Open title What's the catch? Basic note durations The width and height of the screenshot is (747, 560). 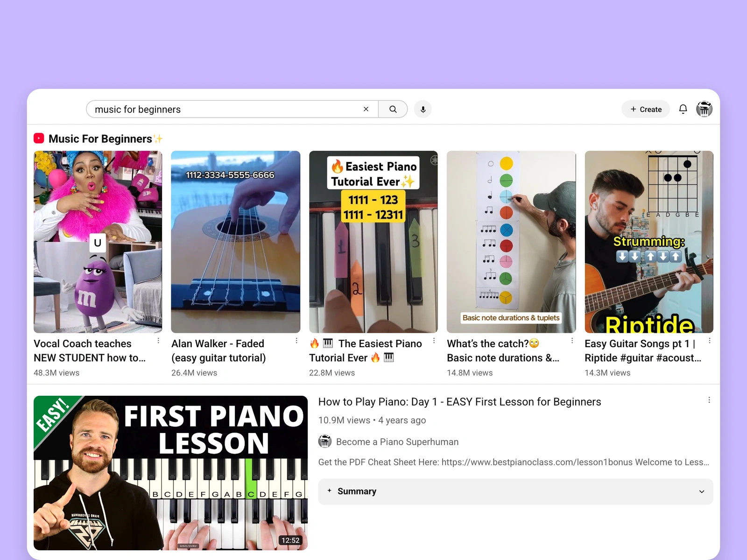pos(503,350)
